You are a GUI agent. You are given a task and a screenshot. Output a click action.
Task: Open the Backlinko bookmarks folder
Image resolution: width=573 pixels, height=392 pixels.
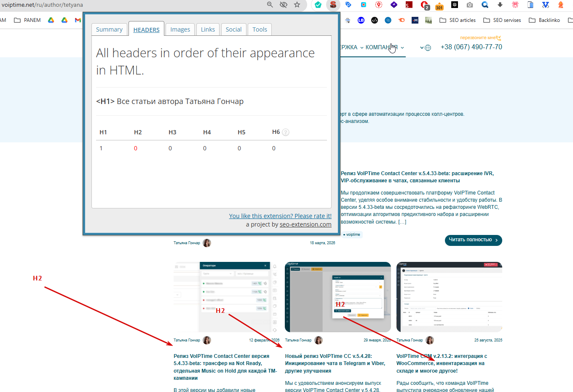click(544, 20)
